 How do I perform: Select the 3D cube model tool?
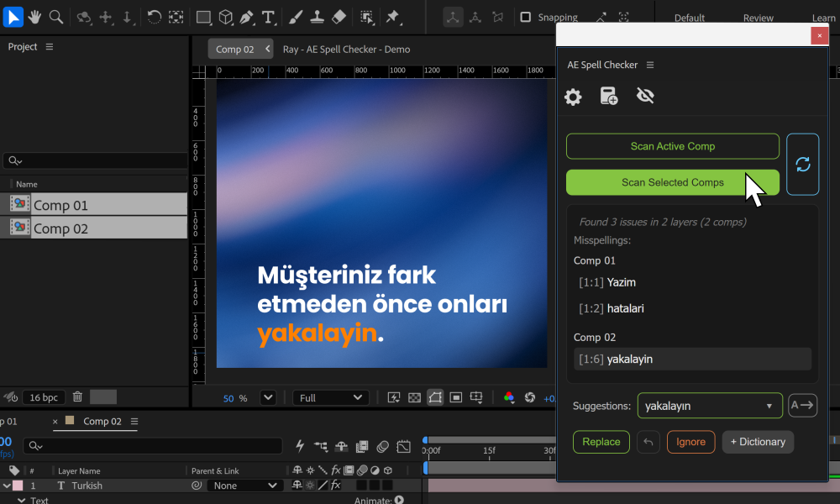[x=225, y=18]
